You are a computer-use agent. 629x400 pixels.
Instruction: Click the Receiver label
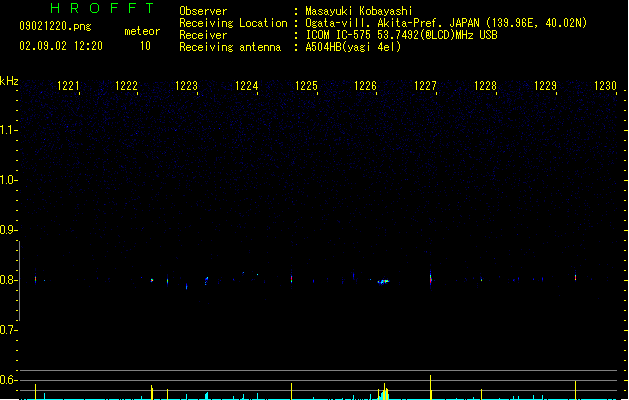click(203, 35)
